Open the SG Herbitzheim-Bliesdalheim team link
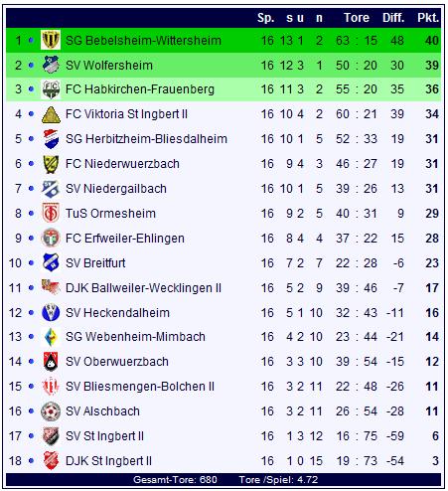 click(x=146, y=139)
